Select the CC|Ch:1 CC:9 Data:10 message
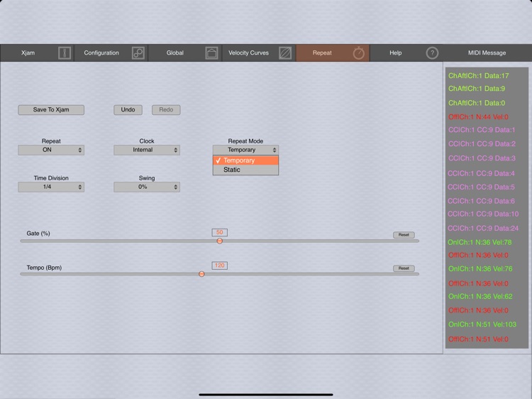Image resolution: width=532 pixels, height=399 pixels. (x=483, y=214)
